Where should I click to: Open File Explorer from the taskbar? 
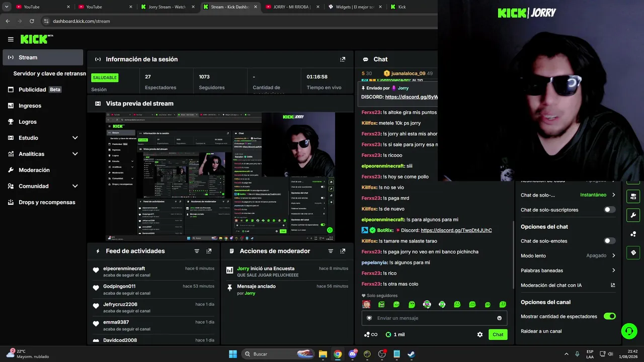323,354
